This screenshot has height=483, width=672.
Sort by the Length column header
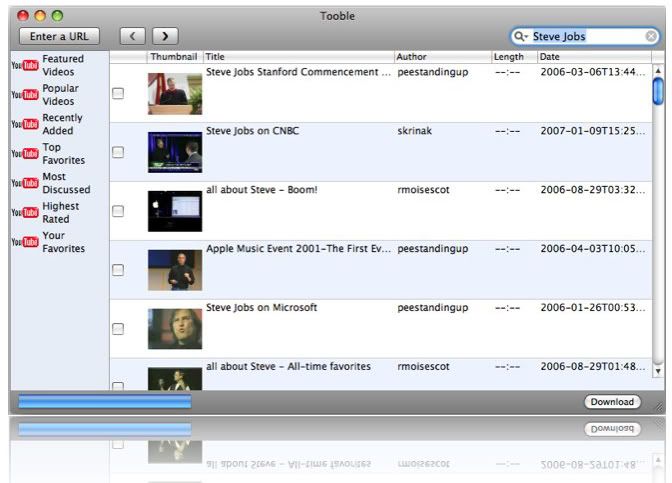(x=514, y=57)
